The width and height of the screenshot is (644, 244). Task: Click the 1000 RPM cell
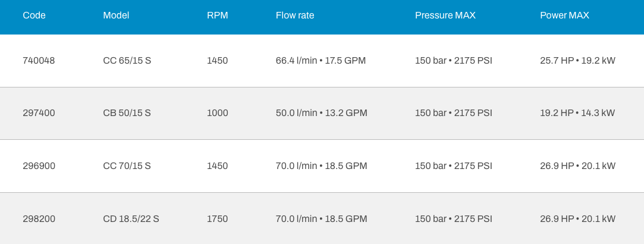(218, 113)
